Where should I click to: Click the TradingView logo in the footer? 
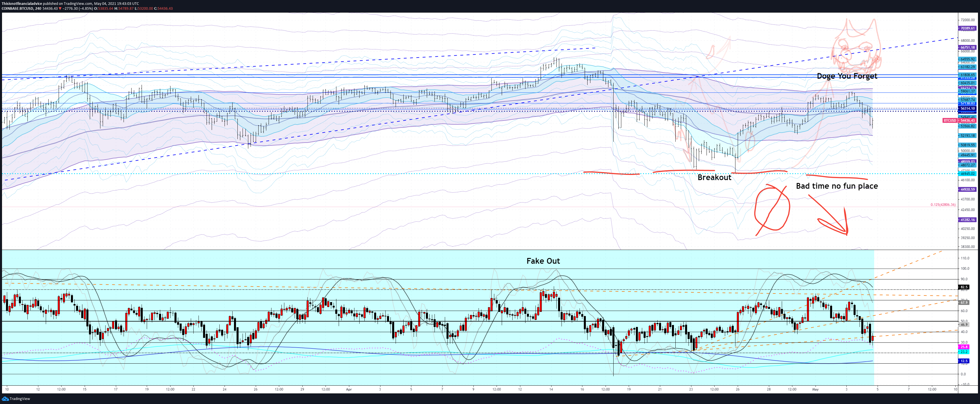click(x=16, y=399)
